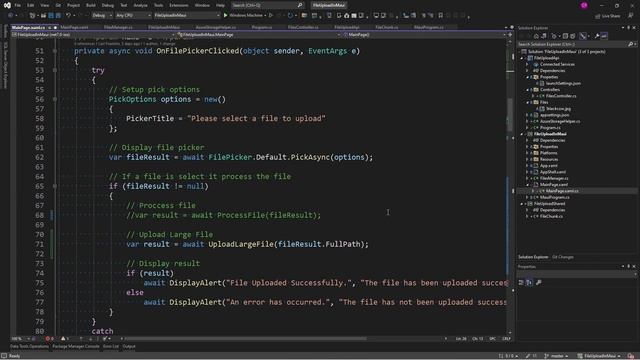Collapse the Controllers folder
Viewport: 640px width, 360px height.
[527, 90]
